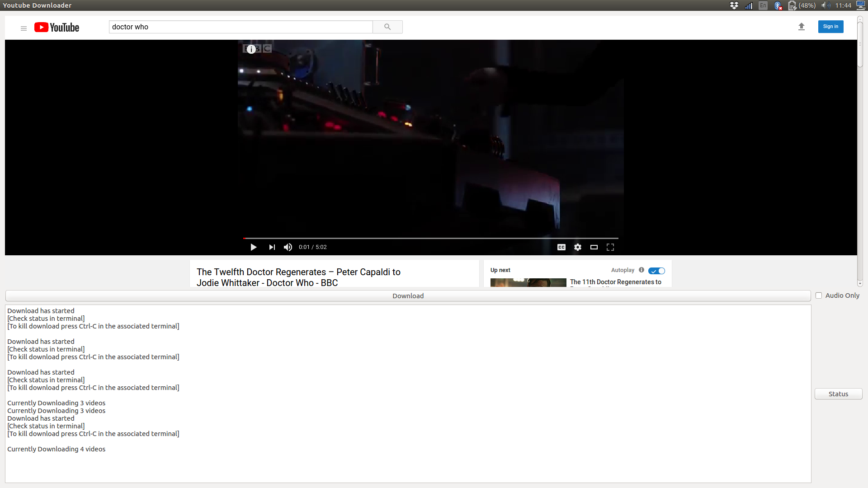
Task: Click the doctor who search field
Action: (x=241, y=27)
